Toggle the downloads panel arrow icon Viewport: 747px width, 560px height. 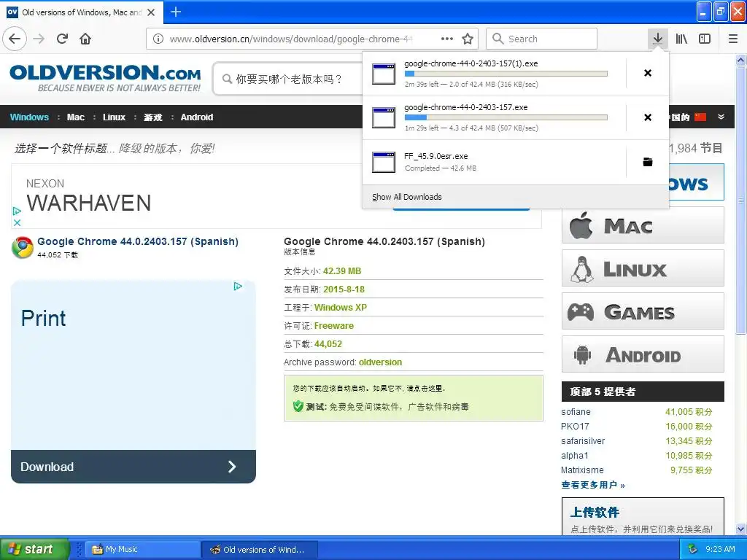click(x=657, y=39)
